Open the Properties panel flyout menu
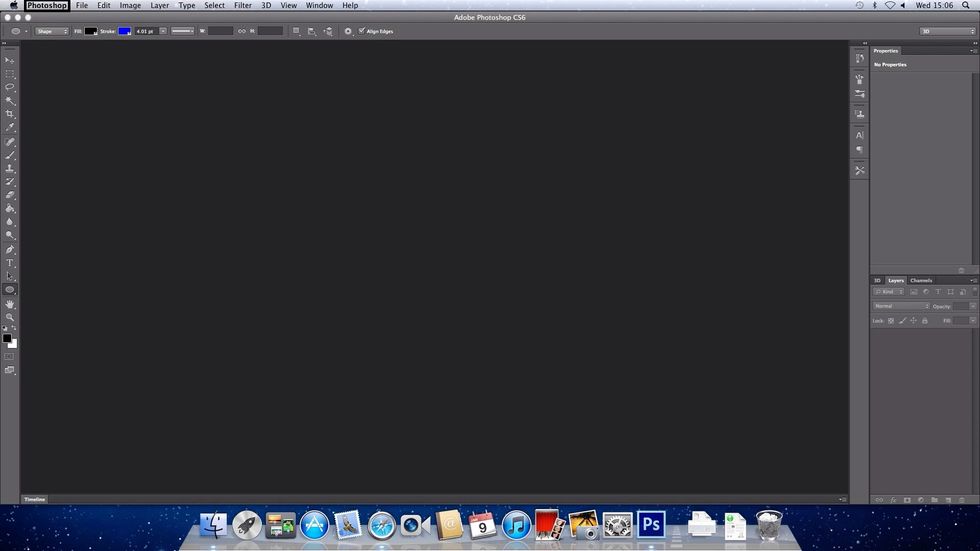 (972, 51)
